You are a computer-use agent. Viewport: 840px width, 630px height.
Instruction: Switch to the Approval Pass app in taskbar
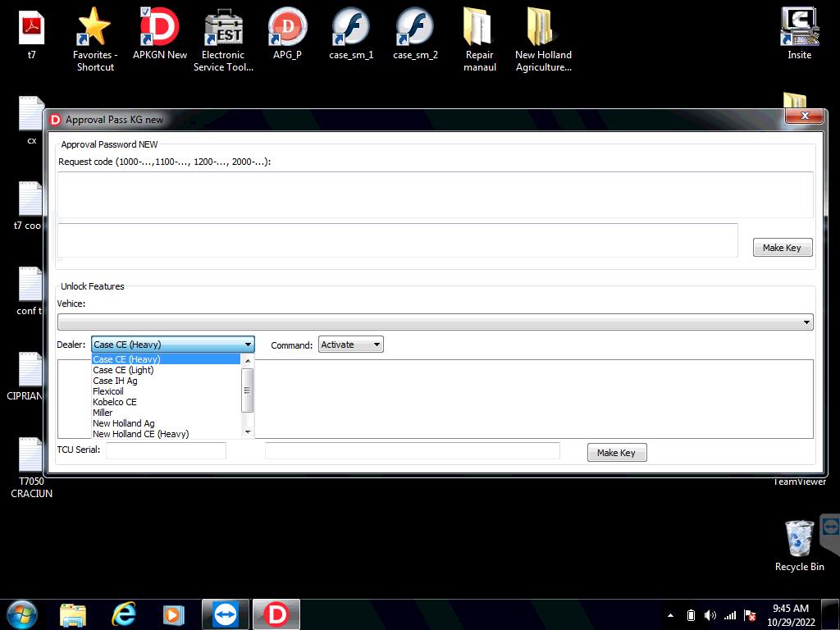point(276,614)
